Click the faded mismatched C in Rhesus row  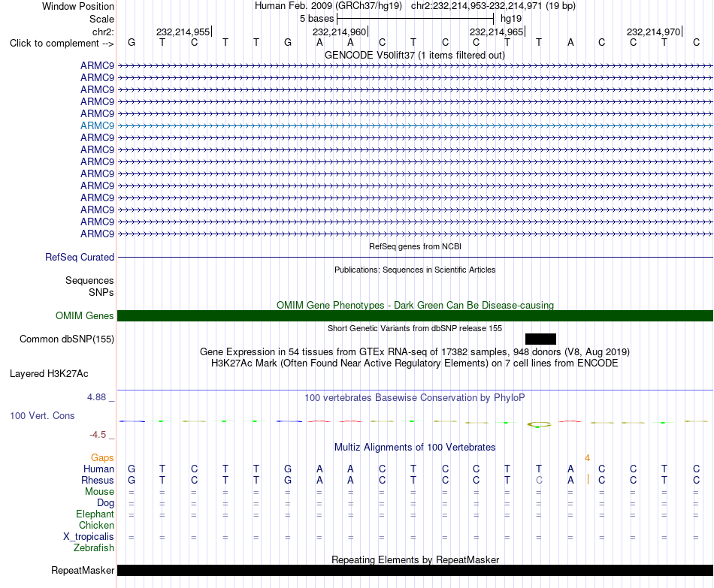[539, 480]
